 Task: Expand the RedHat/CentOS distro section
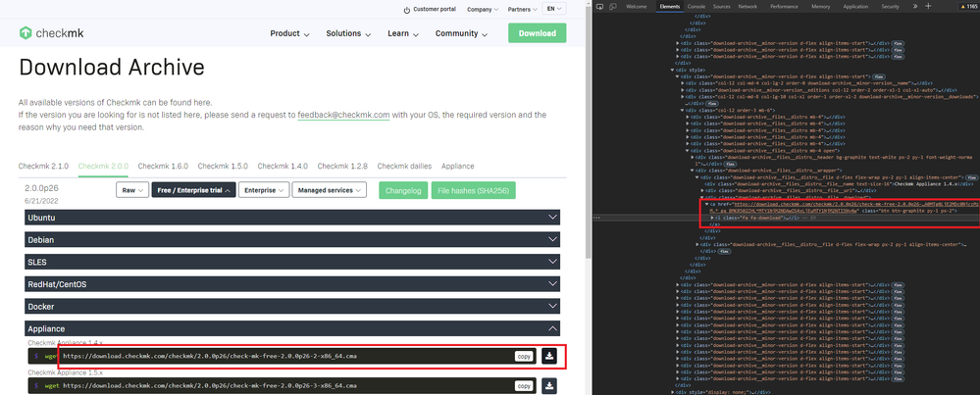[x=292, y=284]
